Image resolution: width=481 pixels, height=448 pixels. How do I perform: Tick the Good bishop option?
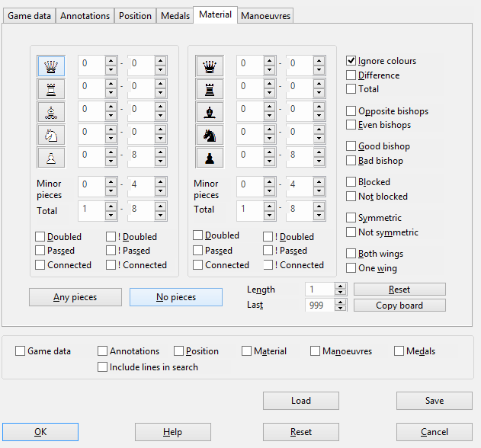point(351,146)
